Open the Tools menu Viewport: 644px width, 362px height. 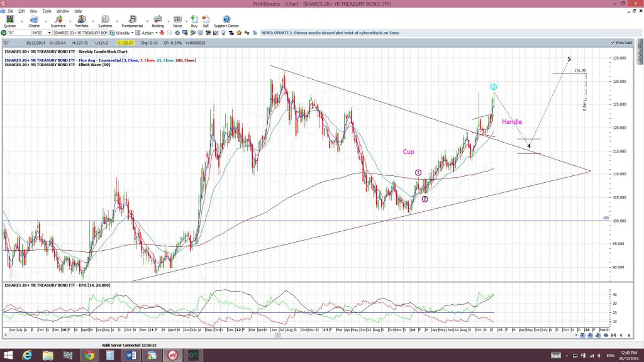point(47,11)
